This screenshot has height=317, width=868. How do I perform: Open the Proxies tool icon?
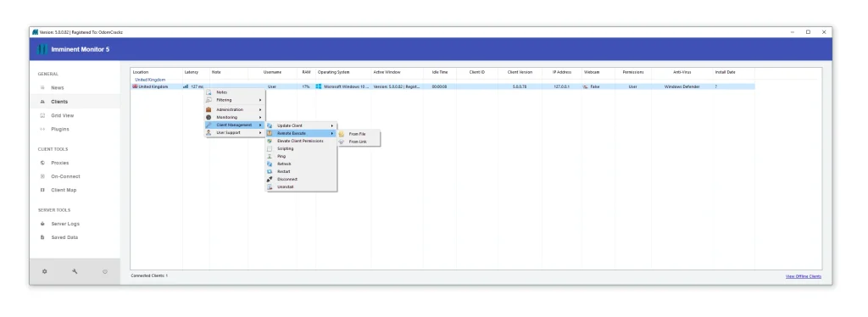42,163
